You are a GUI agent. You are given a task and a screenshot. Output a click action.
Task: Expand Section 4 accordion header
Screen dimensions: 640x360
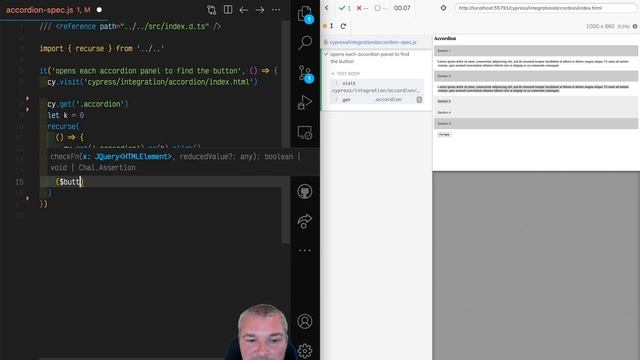pos(536,112)
